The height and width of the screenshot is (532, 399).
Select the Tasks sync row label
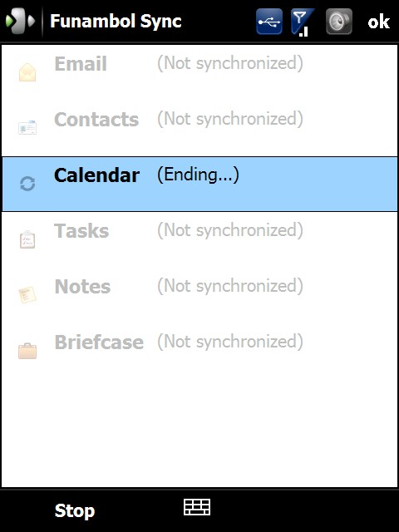click(81, 231)
